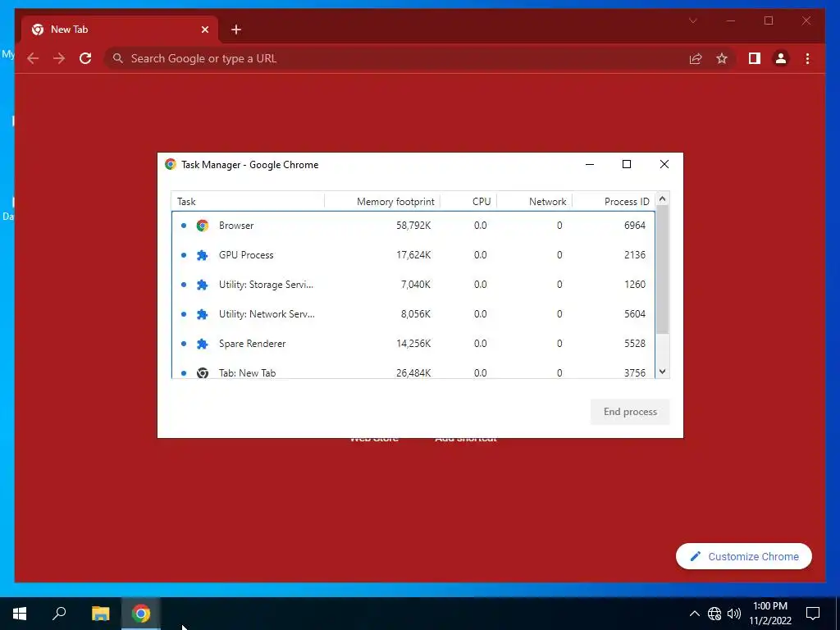Click the Task Manager vertical scrollbar thumb
Image resolution: width=840 pixels, height=630 pixels.
(x=663, y=269)
